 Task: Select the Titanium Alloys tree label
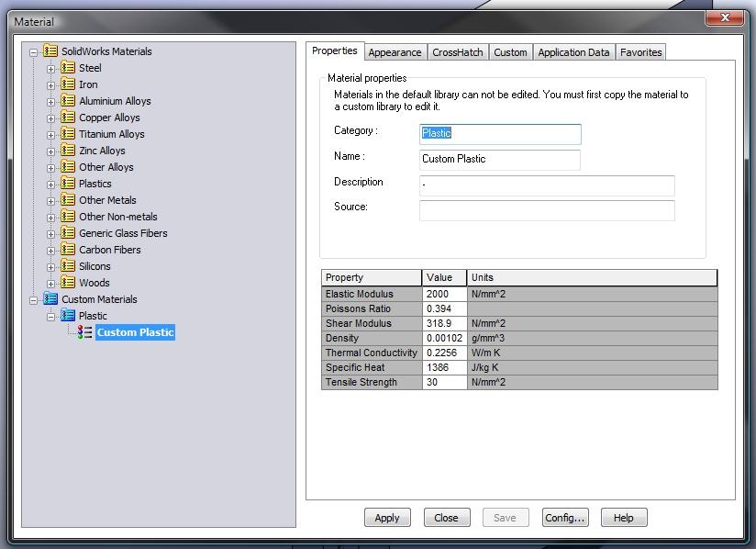[x=112, y=134]
